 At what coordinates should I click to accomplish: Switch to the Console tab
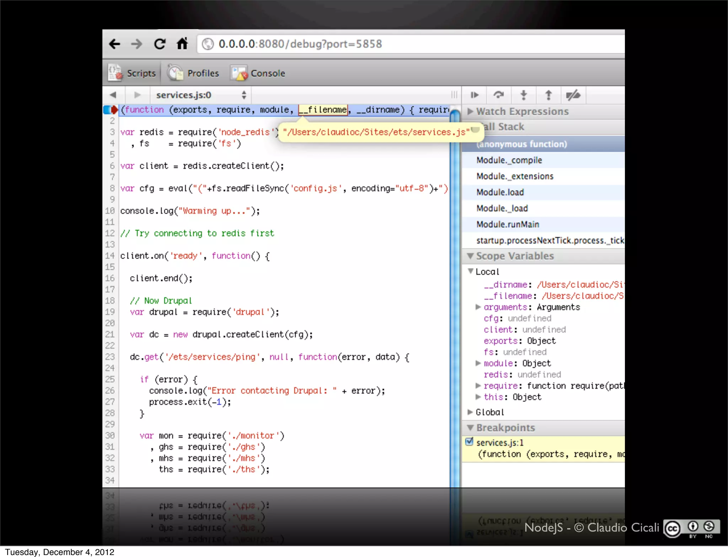click(x=258, y=73)
